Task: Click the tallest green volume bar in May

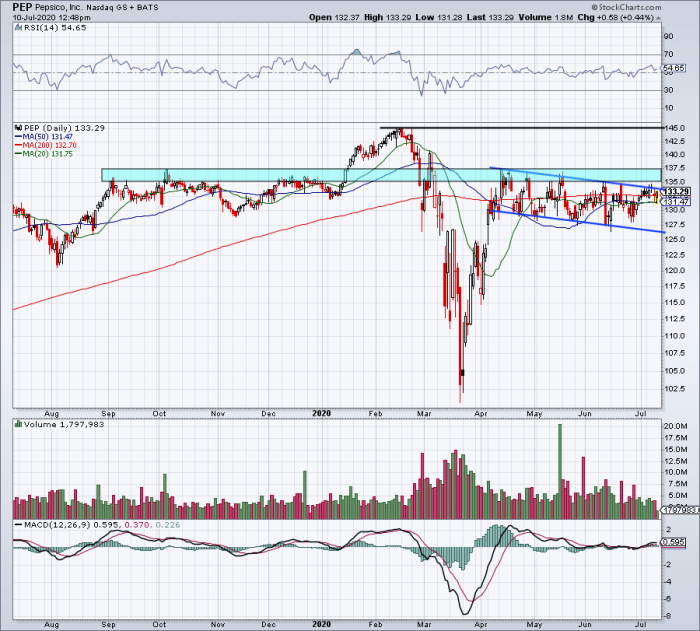Action: 560,471
